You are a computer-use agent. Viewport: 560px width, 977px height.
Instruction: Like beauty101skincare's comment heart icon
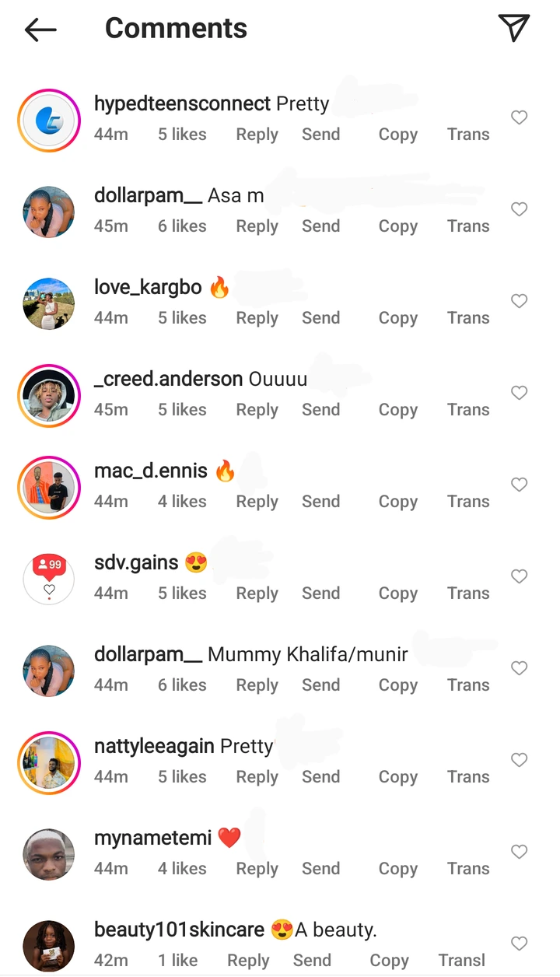coord(519,944)
